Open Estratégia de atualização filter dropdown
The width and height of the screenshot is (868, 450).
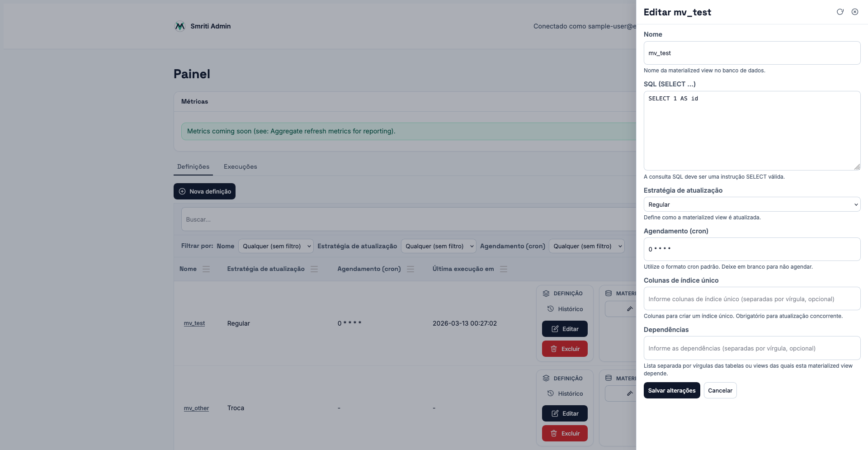[x=438, y=246]
